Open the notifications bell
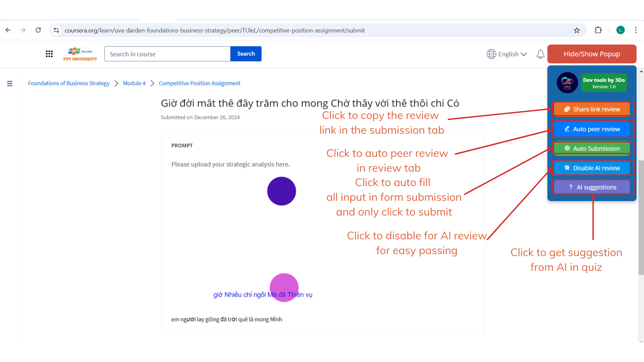The height and width of the screenshot is (362, 644). 540,54
